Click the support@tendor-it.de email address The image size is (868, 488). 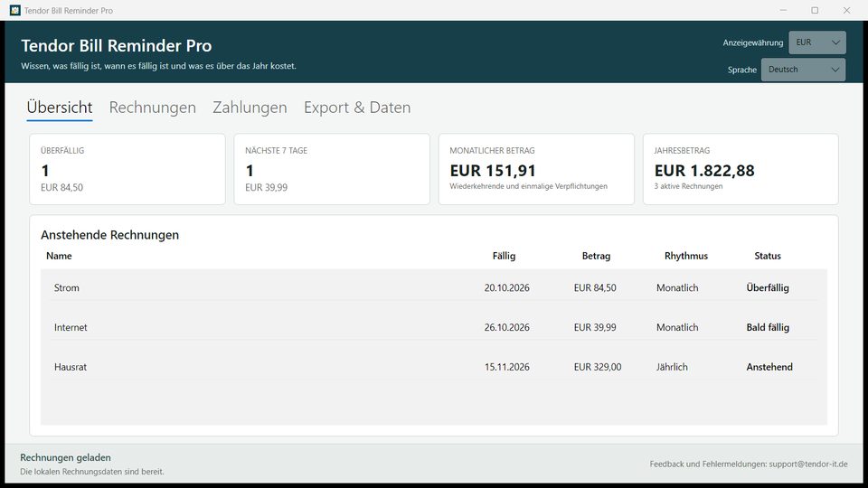(x=807, y=465)
